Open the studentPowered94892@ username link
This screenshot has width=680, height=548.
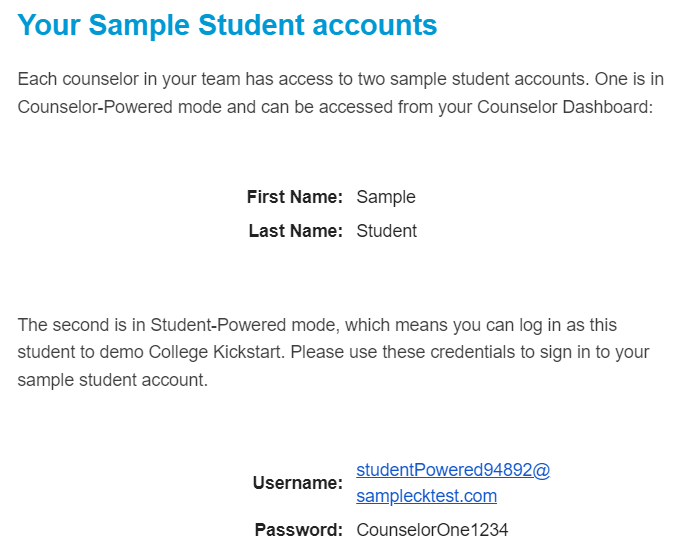(x=453, y=470)
